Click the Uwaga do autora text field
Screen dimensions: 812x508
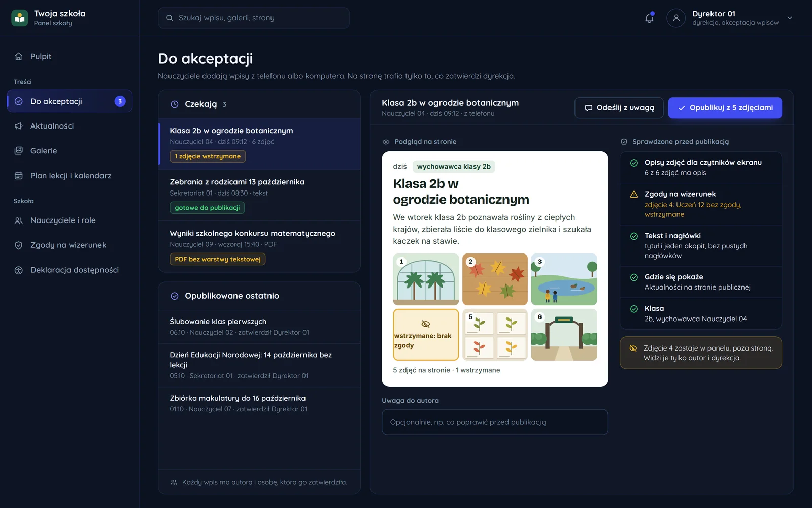[495, 422]
